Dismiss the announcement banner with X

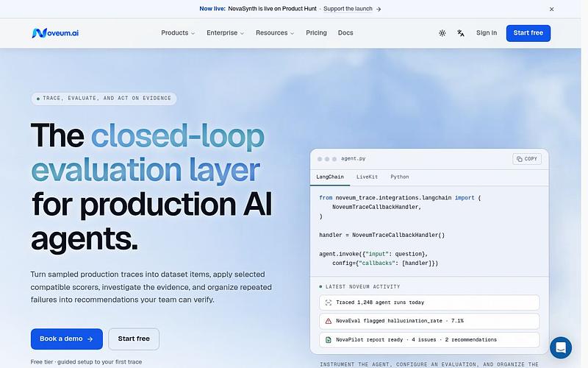(551, 9)
